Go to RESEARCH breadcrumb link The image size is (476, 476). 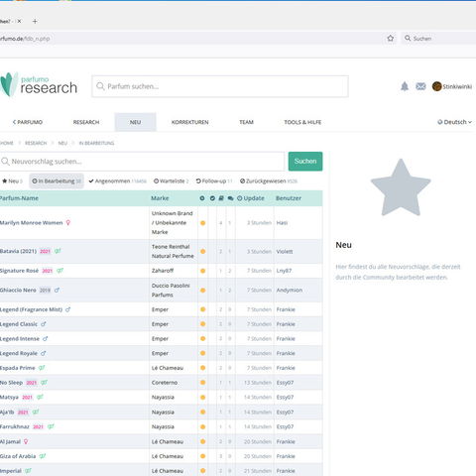[x=36, y=143]
